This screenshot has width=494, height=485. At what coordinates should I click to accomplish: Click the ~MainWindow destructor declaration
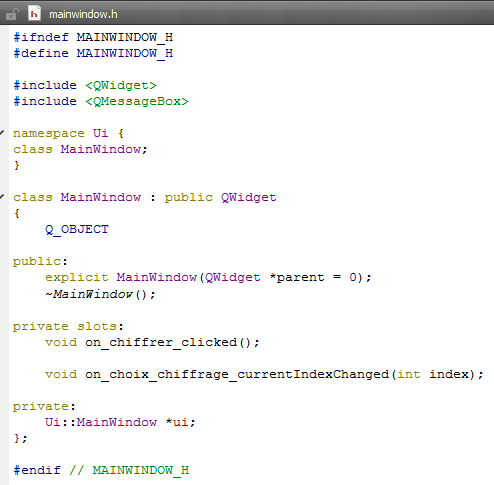click(x=100, y=294)
